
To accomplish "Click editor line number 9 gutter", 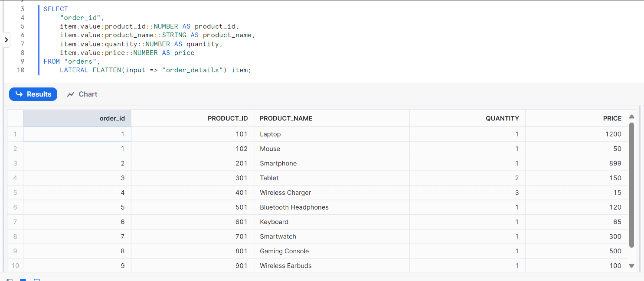I will (x=22, y=61).
